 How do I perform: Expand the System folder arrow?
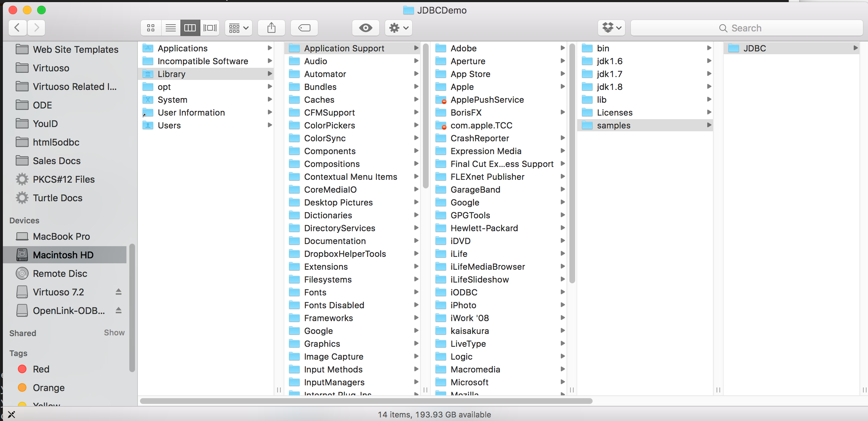point(270,100)
